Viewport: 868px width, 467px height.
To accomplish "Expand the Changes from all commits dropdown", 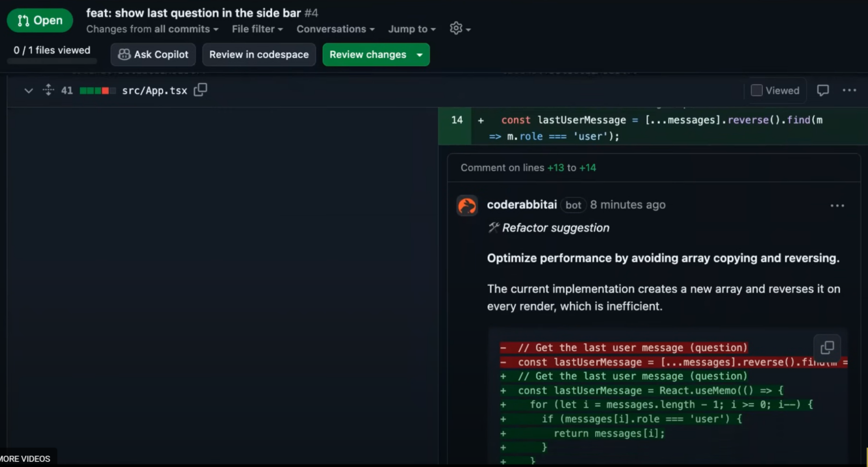I will point(151,29).
